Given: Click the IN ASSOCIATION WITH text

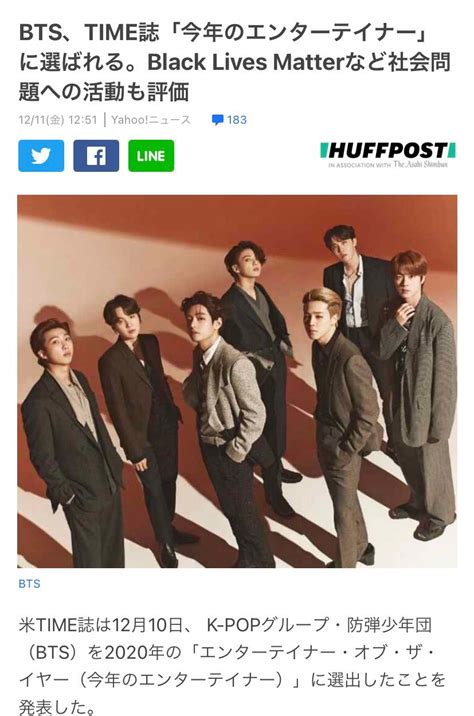Looking at the screenshot, I should click(359, 165).
